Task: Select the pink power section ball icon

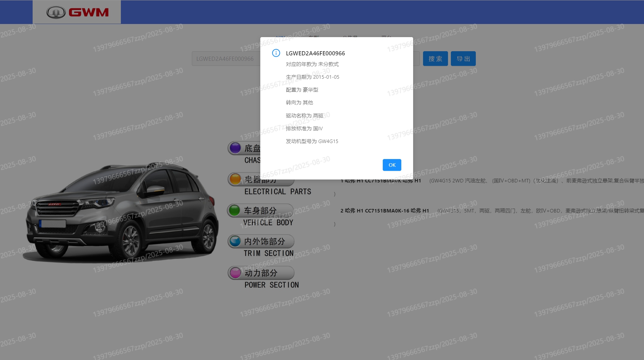Action: pyautogui.click(x=235, y=273)
